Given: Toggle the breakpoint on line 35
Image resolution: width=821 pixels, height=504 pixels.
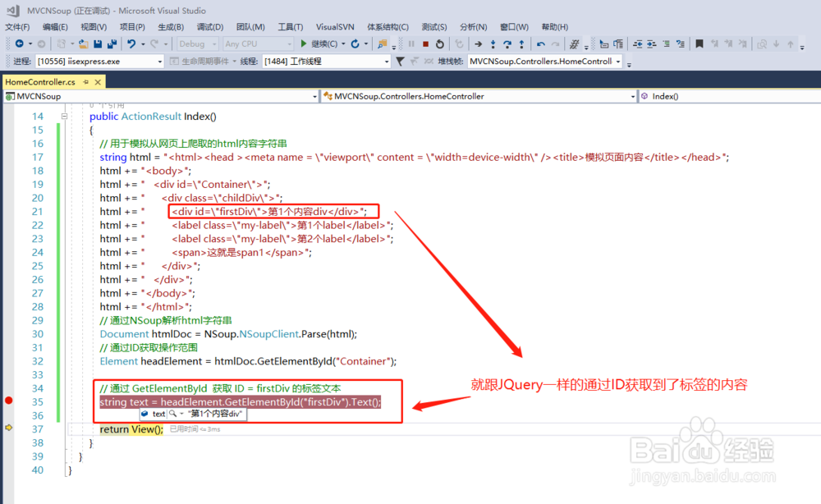Looking at the screenshot, I should pos(8,400).
